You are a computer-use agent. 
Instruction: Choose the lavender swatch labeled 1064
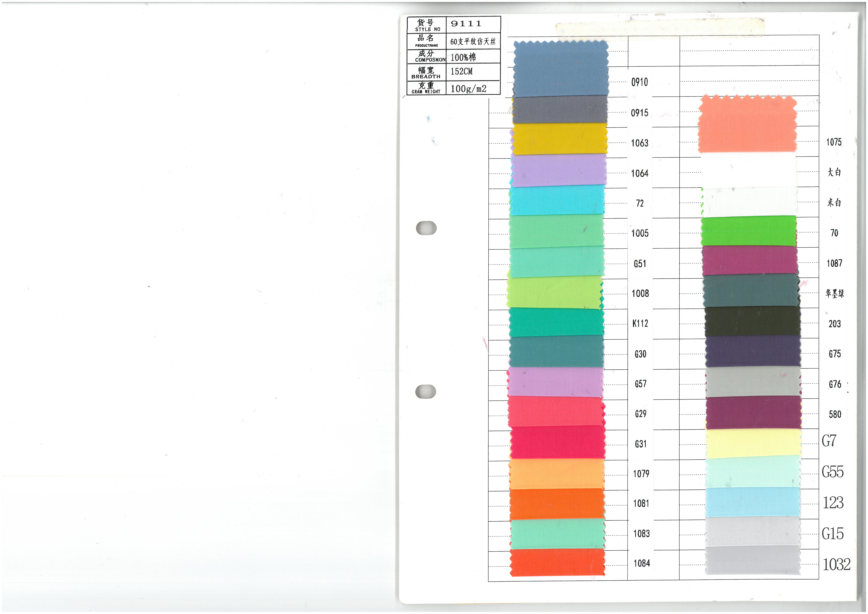(559, 170)
